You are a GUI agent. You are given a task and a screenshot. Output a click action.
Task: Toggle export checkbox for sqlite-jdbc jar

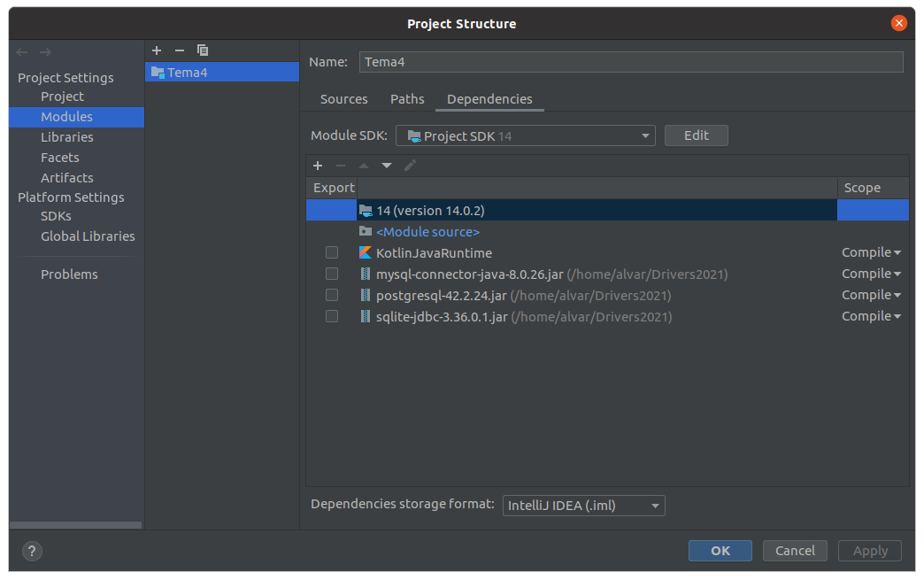click(332, 316)
